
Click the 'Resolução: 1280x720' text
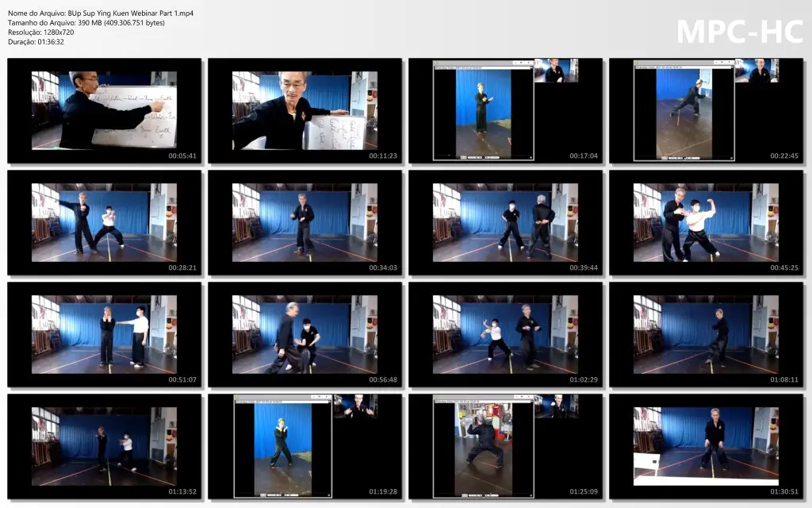point(41,32)
